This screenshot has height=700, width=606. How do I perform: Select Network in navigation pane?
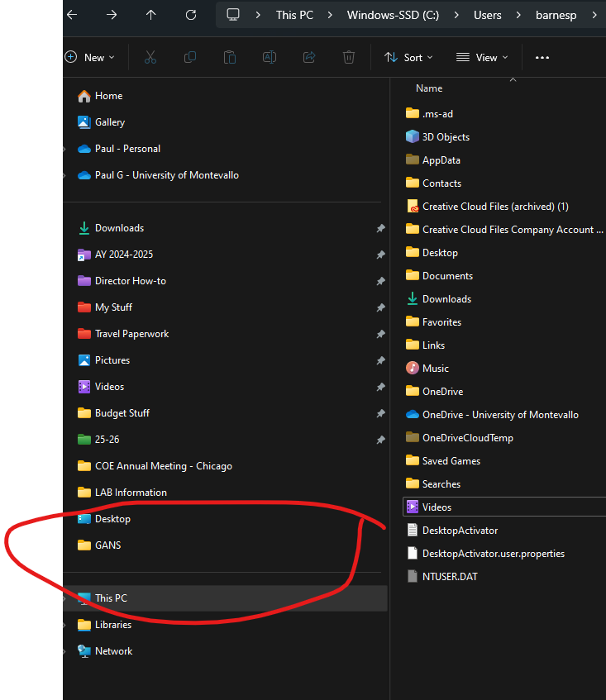[x=105, y=651]
